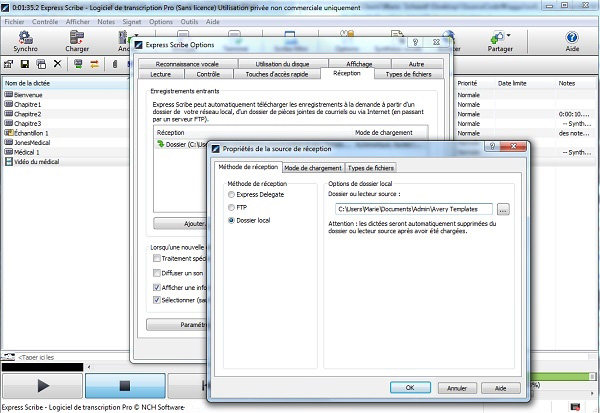Click the properties icon in the small toolbar
Screen dimensions: 600x413
tap(8, 64)
